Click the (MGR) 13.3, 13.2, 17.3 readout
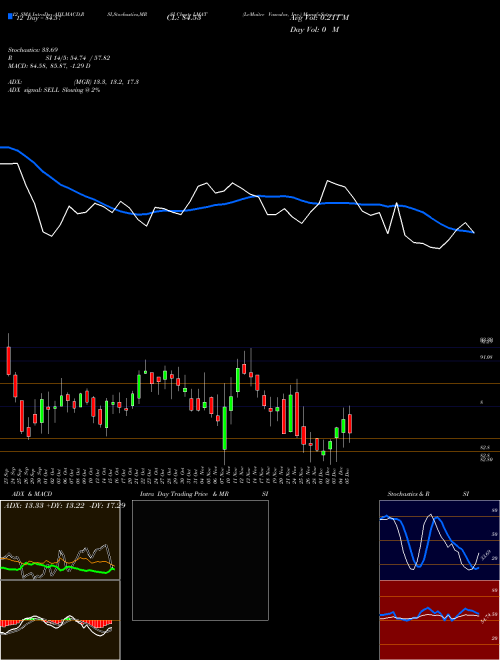500x660 pixels. click(106, 82)
